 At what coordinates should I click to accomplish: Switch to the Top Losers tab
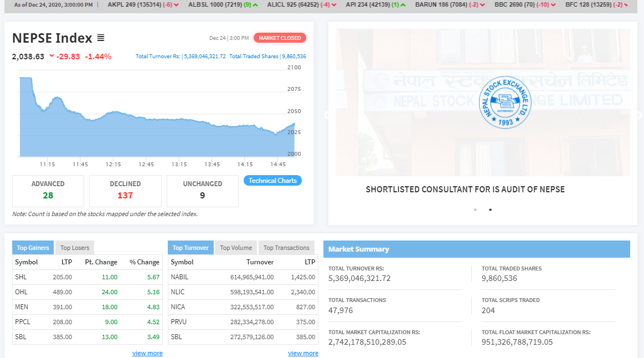[75, 247]
